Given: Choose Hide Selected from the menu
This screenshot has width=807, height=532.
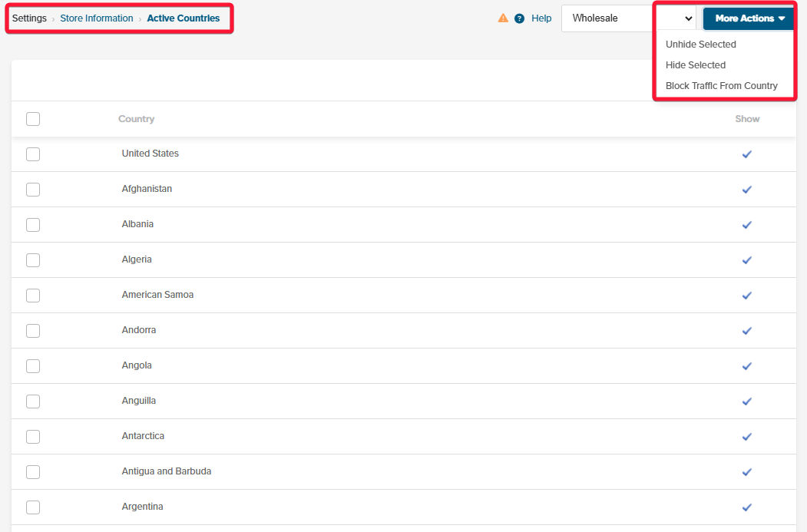Looking at the screenshot, I should pos(696,64).
